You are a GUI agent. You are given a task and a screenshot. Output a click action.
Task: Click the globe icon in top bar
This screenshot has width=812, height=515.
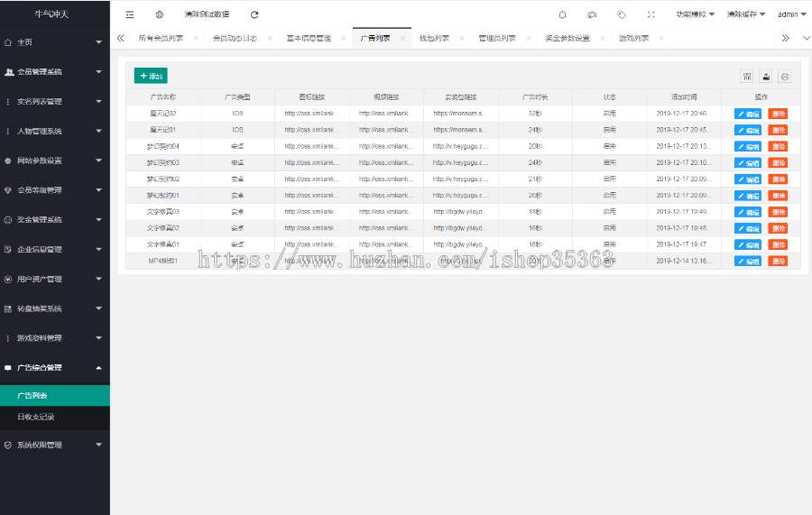pos(160,14)
